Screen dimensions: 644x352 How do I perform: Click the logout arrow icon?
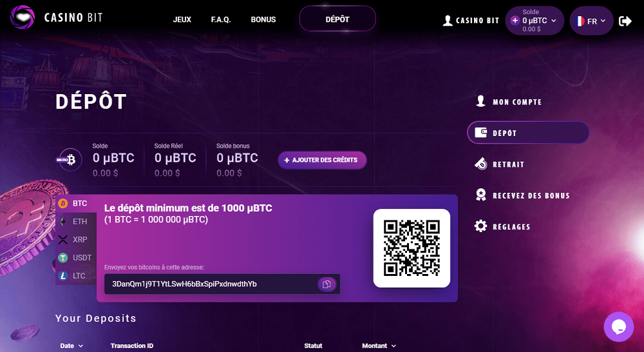pos(625,21)
